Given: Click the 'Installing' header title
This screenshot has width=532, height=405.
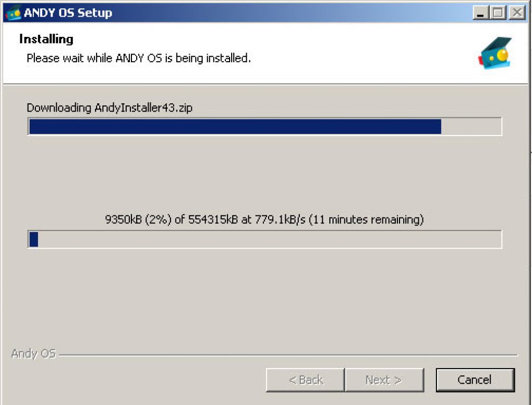Looking at the screenshot, I should pos(46,39).
